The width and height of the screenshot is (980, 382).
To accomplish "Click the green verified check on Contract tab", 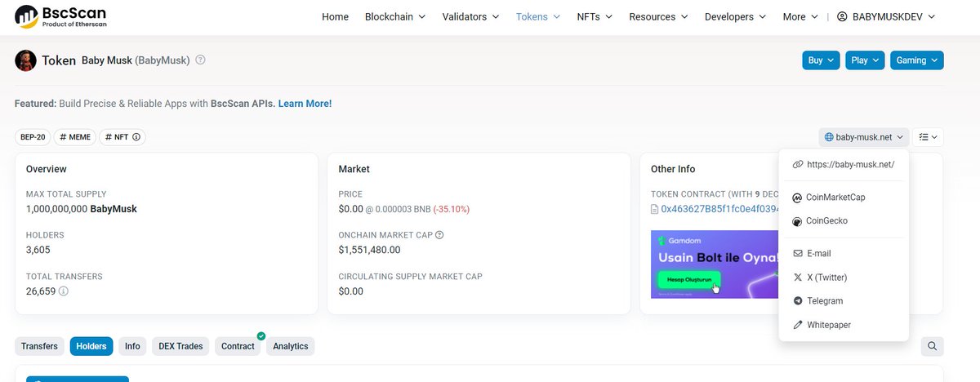I will pyautogui.click(x=261, y=335).
